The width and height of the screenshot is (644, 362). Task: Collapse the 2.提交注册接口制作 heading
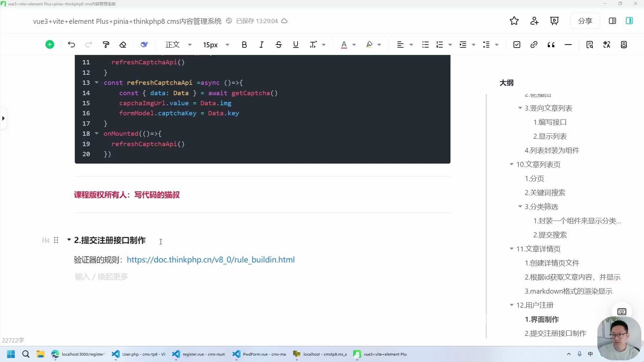pyautogui.click(x=69, y=240)
